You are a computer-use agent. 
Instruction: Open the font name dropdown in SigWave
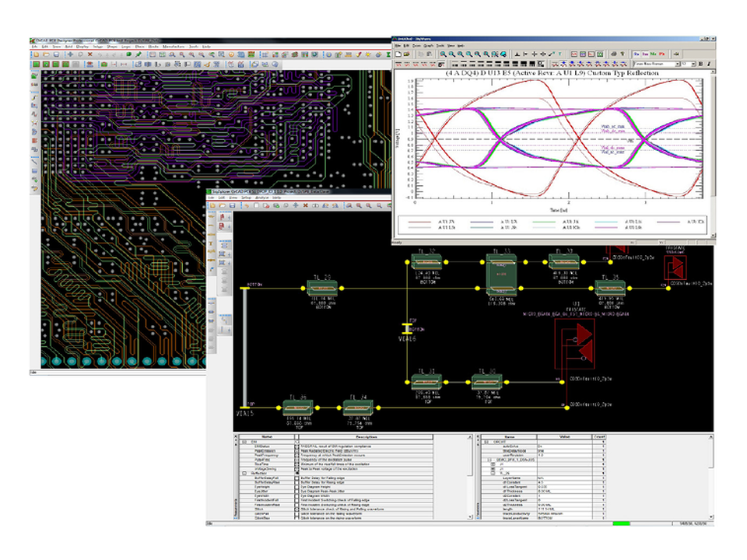pyautogui.click(x=678, y=64)
